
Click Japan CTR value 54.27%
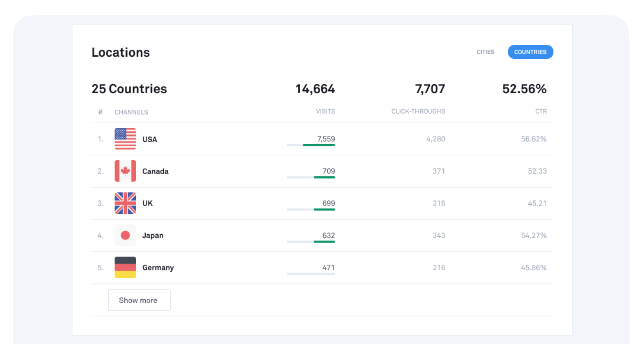(534, 235)
